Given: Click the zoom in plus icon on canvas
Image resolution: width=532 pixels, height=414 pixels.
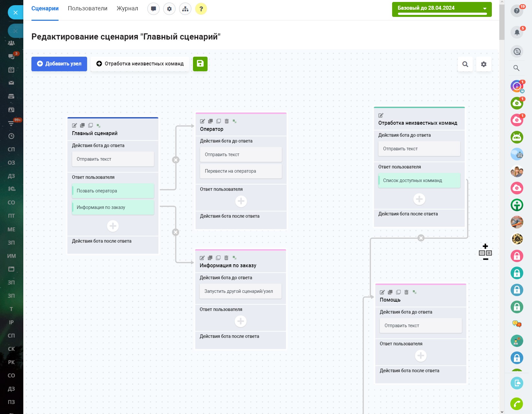Looking at the screenshot, I should [x=485, y=246].
